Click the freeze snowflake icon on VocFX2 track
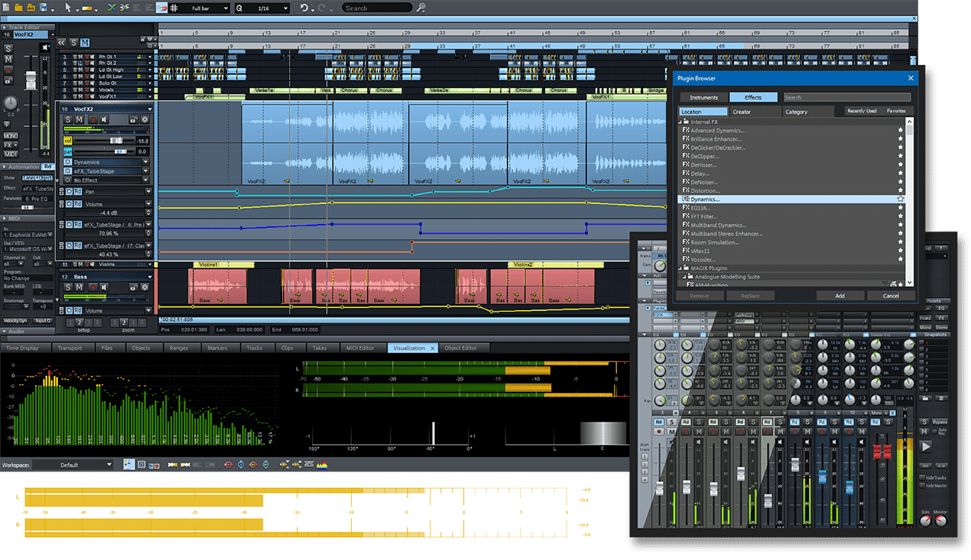This screenshot has width=971, height=560. [x=145, y=119]
